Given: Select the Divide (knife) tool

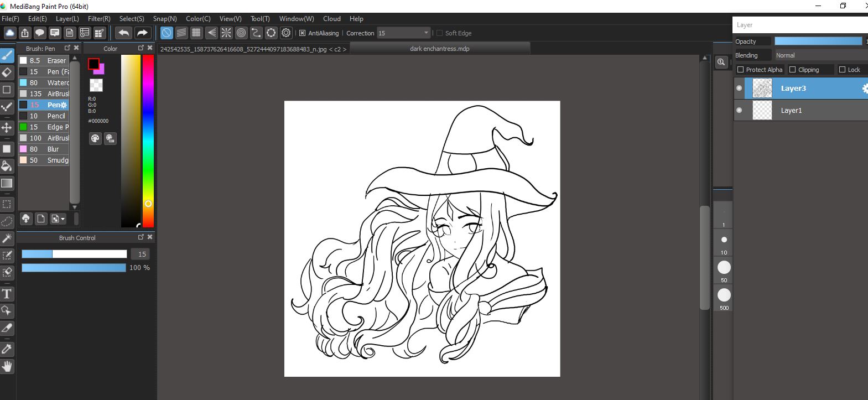Looking at the screenshot, I should [7, 328].
